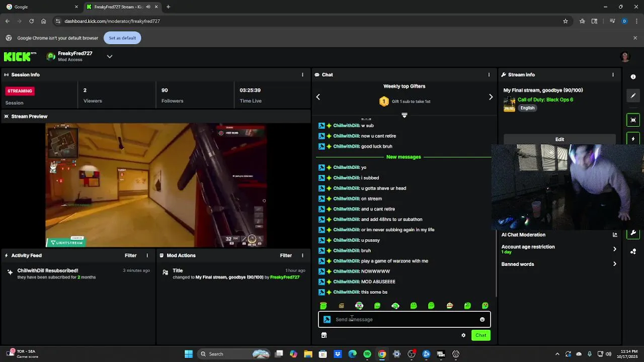644x362 pixels.
Task: Click the lightning bolt icon in sidebar
Action: (633, 139)
